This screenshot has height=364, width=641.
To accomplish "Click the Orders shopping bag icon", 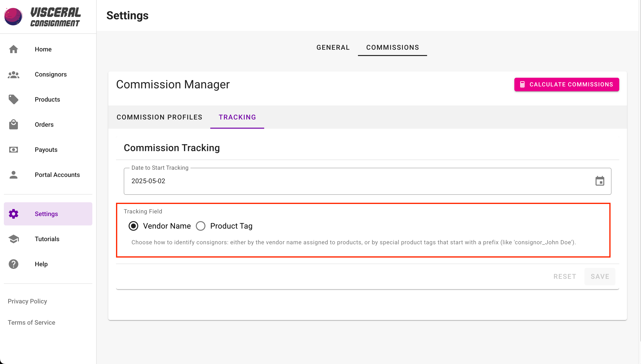I will (x=14, y=125).
